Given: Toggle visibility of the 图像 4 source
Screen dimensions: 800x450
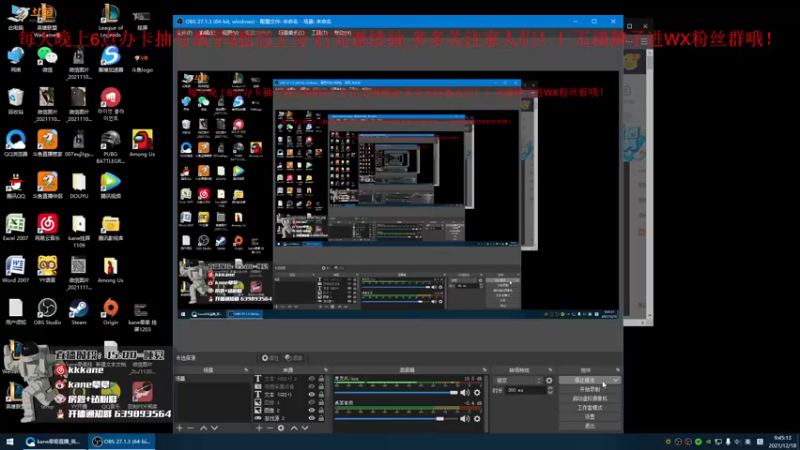Looking at the screenshot, I should tap(311, 403).
